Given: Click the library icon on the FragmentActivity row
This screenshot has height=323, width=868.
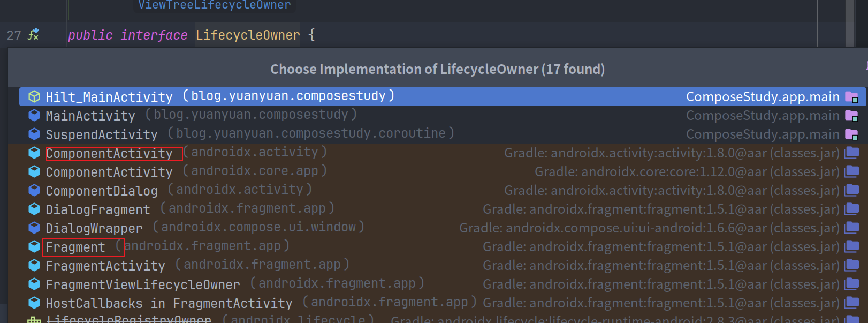Looking at the screenshot, I should (x=851, y=266).
